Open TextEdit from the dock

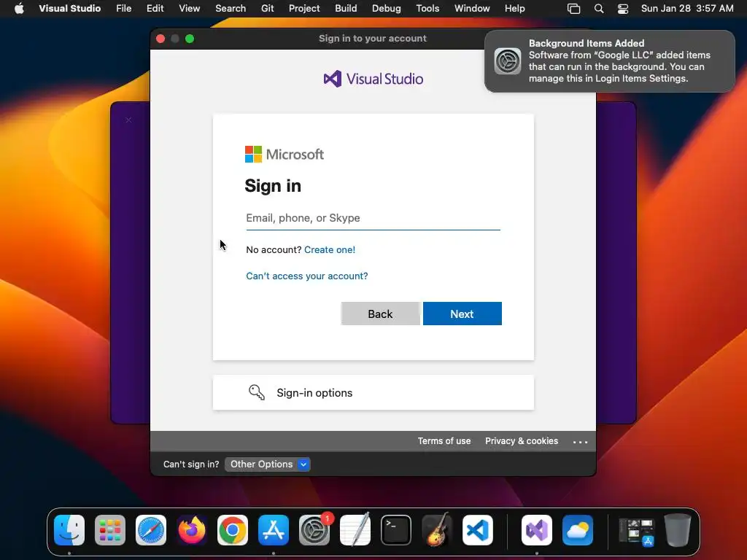[x=355, y=530]
